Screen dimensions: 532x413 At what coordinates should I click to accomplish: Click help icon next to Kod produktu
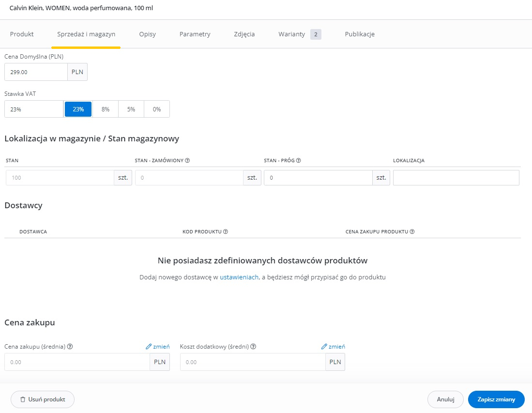point(226,232)
